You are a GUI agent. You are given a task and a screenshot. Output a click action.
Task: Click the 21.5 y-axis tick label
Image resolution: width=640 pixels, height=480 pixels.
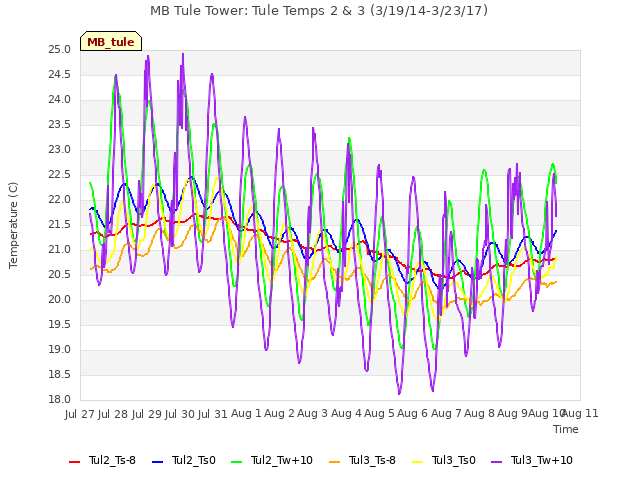click(60, 224)
